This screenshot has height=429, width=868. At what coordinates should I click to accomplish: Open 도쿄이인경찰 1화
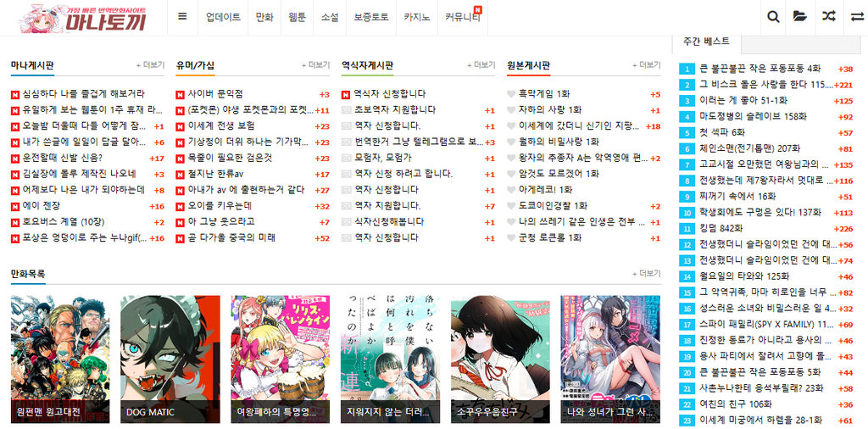point(553,207)
